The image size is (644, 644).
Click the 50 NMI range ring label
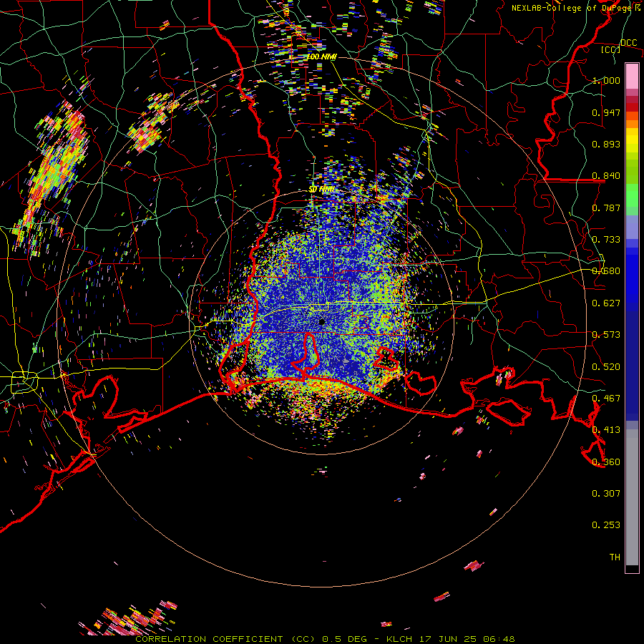click(x=321, y=190)
